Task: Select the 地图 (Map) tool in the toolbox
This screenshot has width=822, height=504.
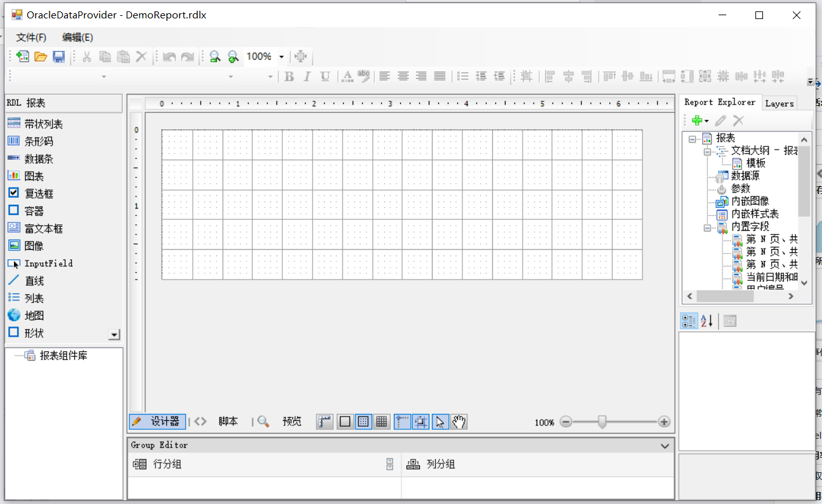Action: click(x=33, y=315)
